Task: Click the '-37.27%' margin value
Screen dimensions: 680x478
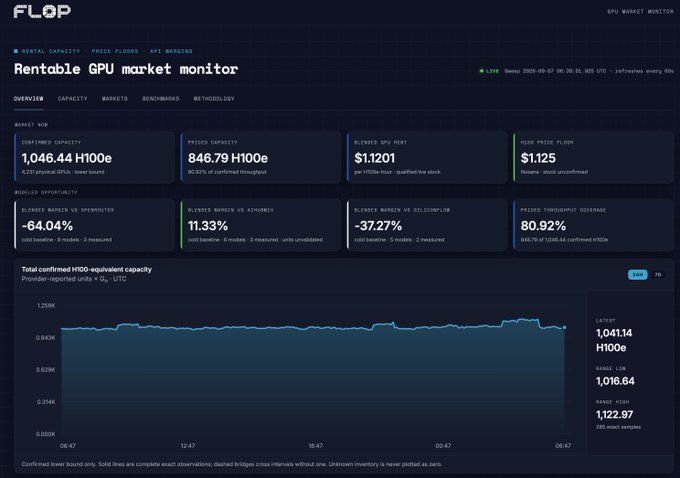Action: (x=378, y=226)
